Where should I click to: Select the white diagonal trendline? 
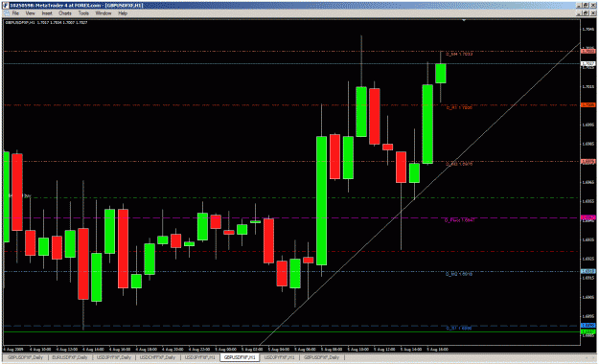tap(420, 194)
